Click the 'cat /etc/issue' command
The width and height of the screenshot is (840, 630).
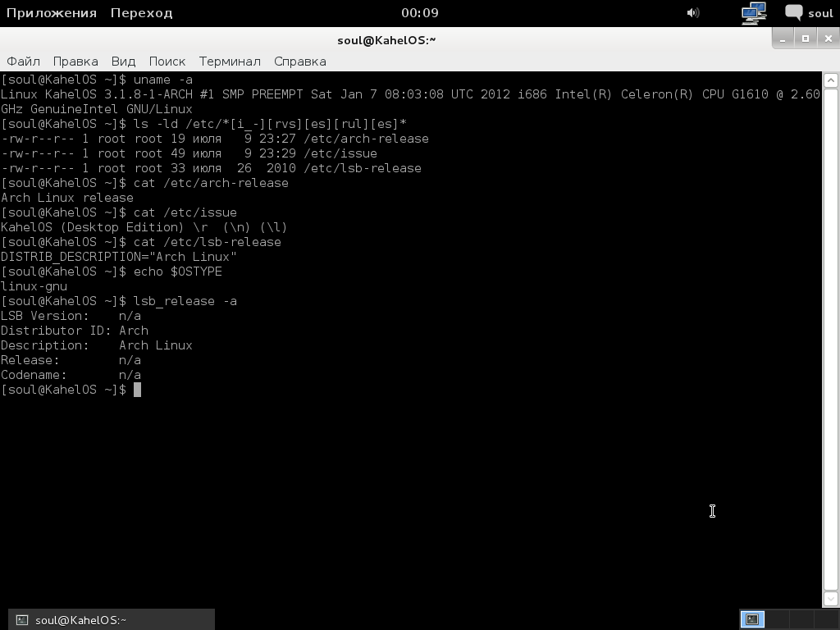pos(185,212)
